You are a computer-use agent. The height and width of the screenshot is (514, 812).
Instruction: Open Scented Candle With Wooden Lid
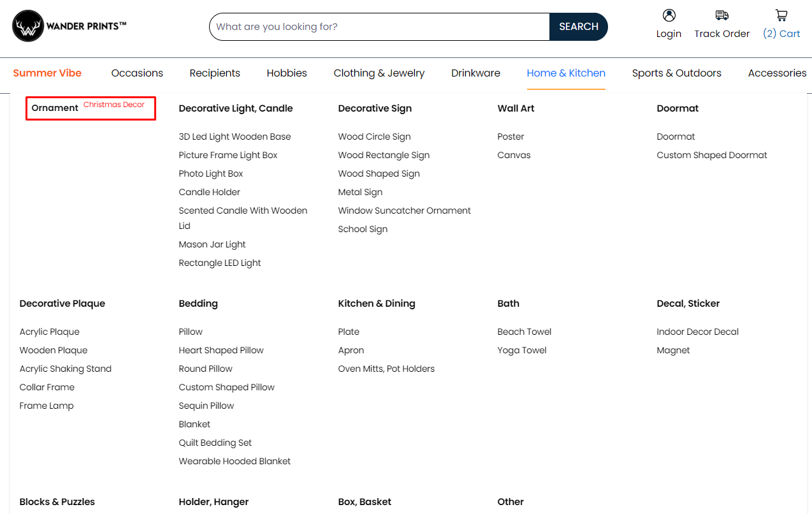(x=243, y=218)
